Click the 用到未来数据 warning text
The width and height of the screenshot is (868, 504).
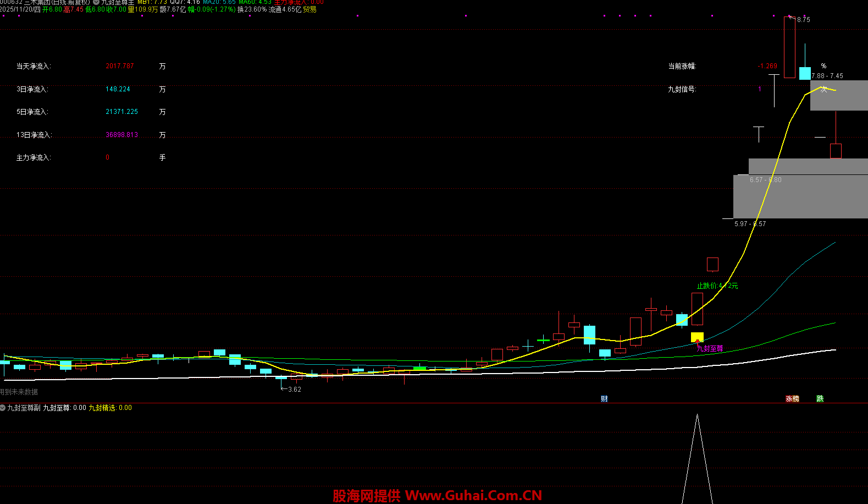click(x=19, y=392)
